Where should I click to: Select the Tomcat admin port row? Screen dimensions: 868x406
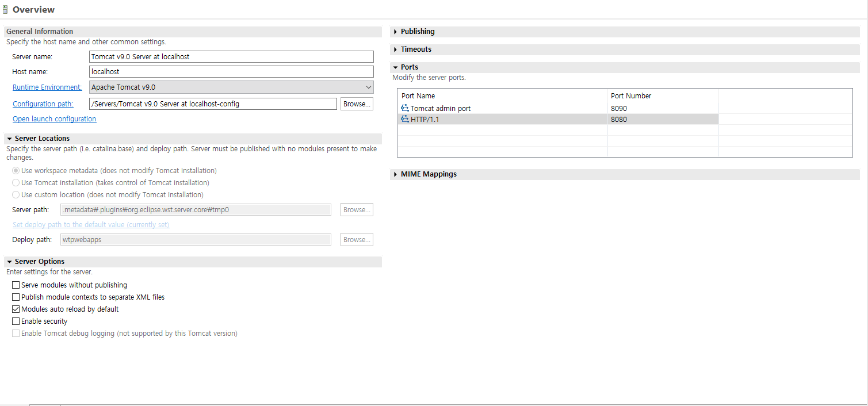[x=558, y=108]
